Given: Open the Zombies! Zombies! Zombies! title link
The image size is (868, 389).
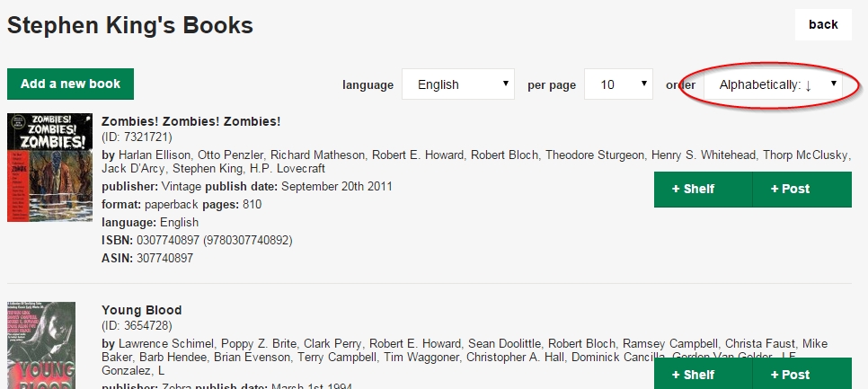Looking at the screenshot, I should 191,122.
